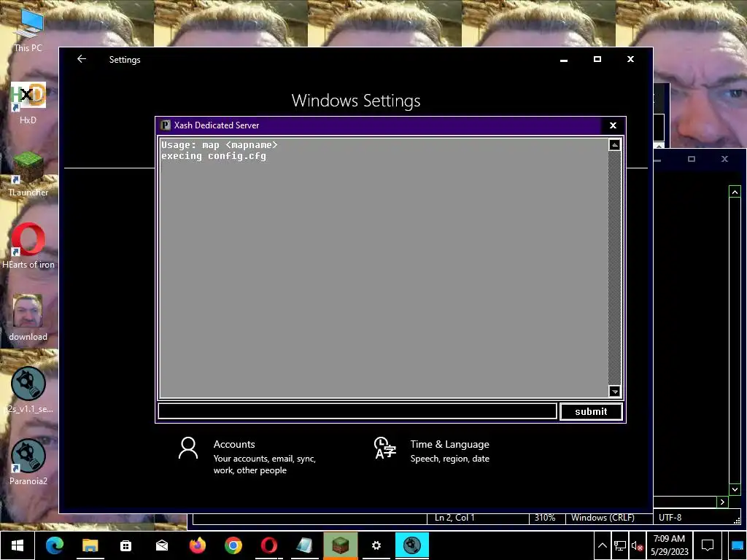Maximize the Settings window
Image resolution: width=747 pixels, height=560 pixels.
tap(597, 59)
